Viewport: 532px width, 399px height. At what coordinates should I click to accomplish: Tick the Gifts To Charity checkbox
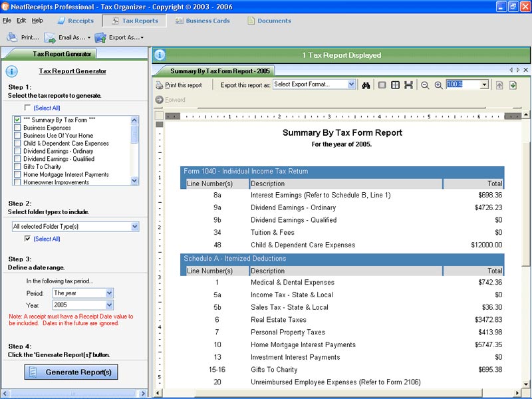(17, 167)
